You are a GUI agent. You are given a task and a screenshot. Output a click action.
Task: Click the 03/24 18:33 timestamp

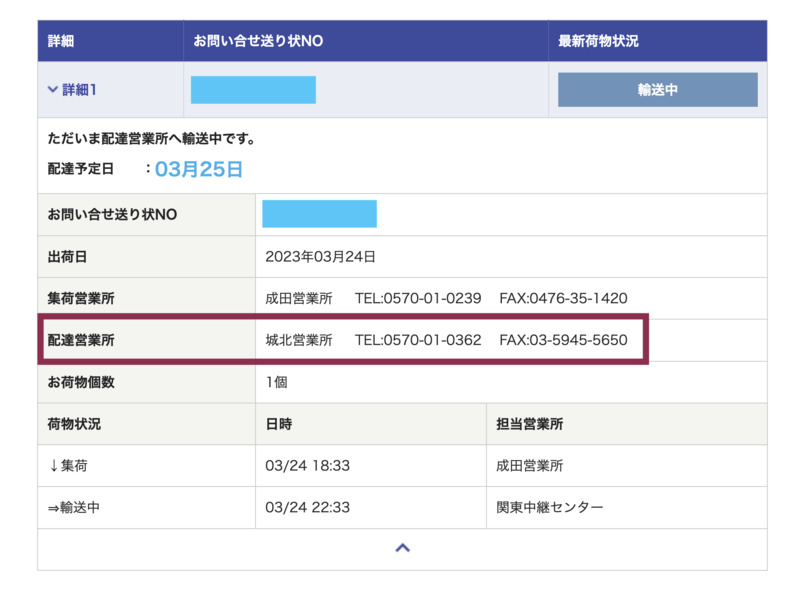coord(307,466)
